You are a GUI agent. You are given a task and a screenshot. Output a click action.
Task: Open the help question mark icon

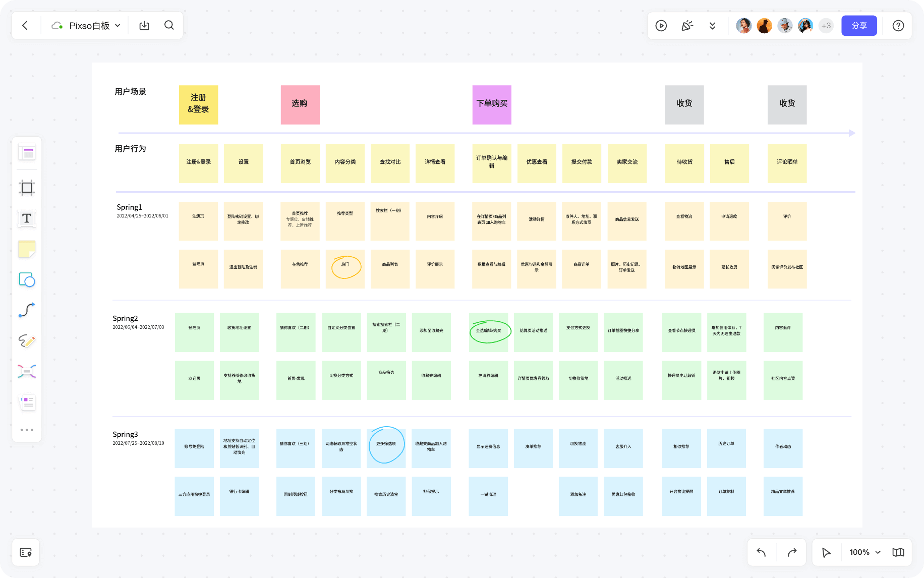[x=898, y=26]
